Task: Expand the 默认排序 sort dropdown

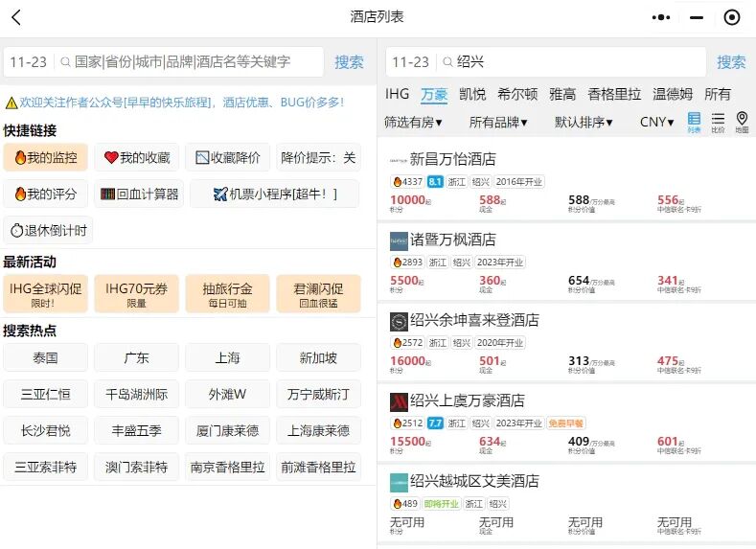Action: pos(584,123)
